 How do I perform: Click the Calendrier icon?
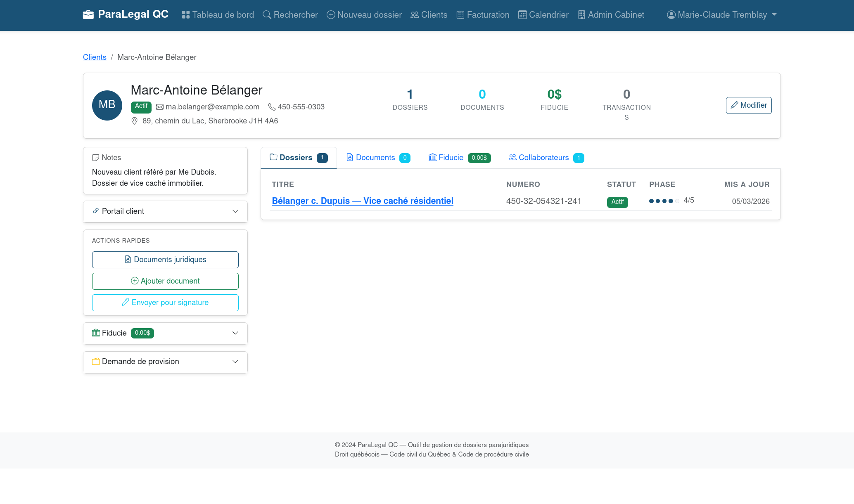(x=522, y=14)
